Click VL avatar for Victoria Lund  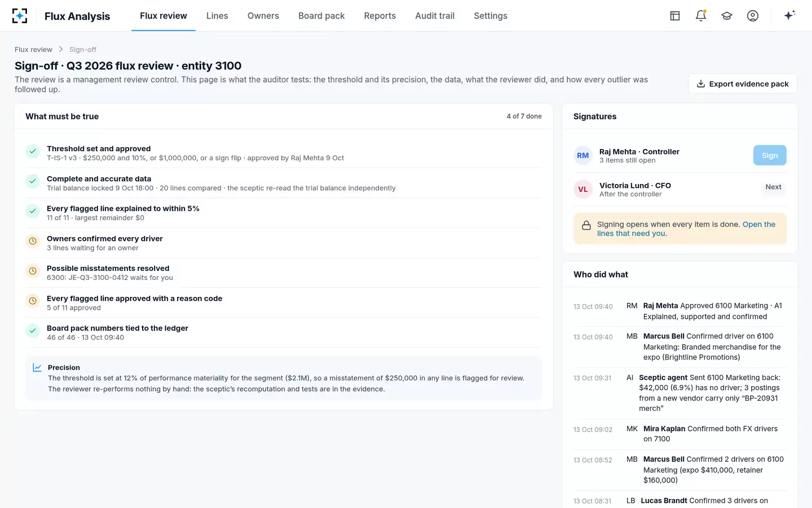pyautogui.click(x=583, y=190)
